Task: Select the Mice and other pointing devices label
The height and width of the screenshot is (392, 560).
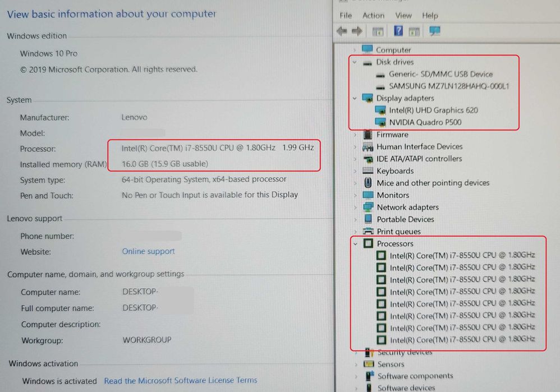Action: click(x=433, y=183)
